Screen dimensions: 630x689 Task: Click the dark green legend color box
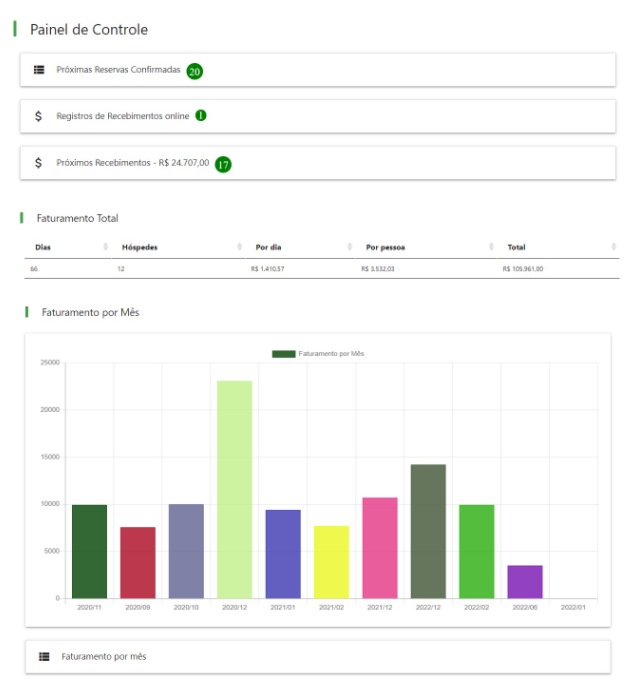pyautogui.click(x=284, y=354)
